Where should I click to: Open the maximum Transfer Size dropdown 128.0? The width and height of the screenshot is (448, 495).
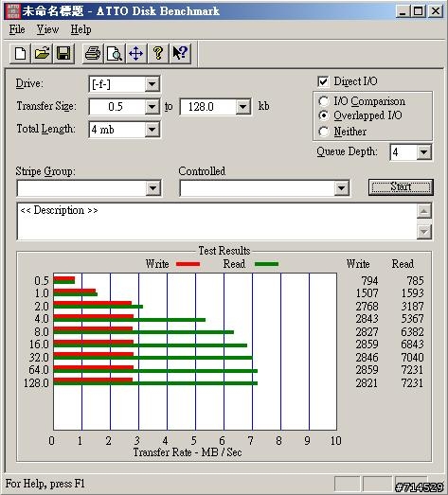[242, 107]
